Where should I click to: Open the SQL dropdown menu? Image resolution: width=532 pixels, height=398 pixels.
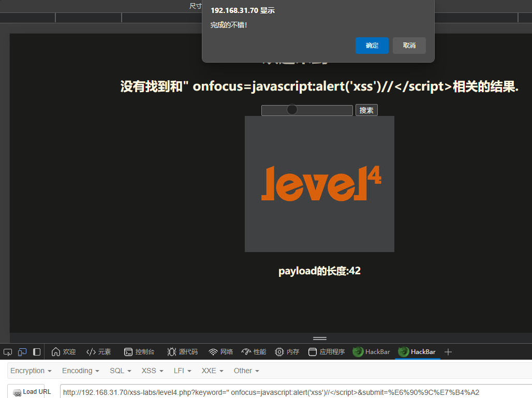pos(120,371)
